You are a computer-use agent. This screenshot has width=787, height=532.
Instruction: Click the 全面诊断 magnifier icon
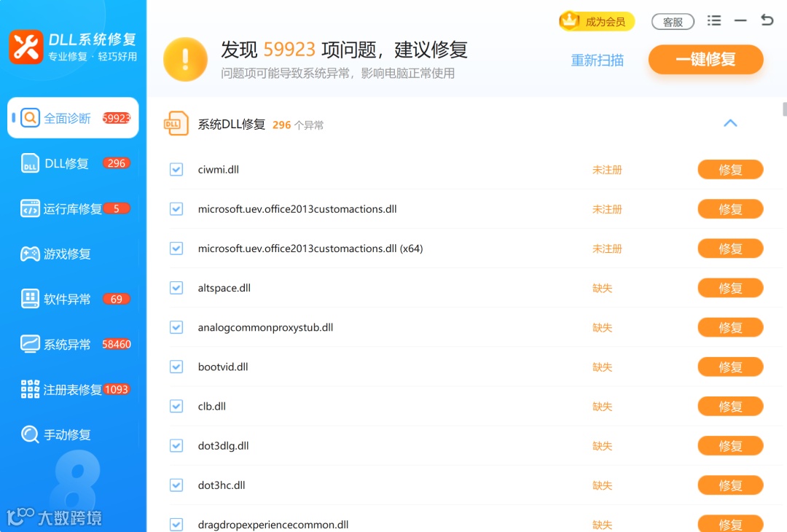(30, 118)
